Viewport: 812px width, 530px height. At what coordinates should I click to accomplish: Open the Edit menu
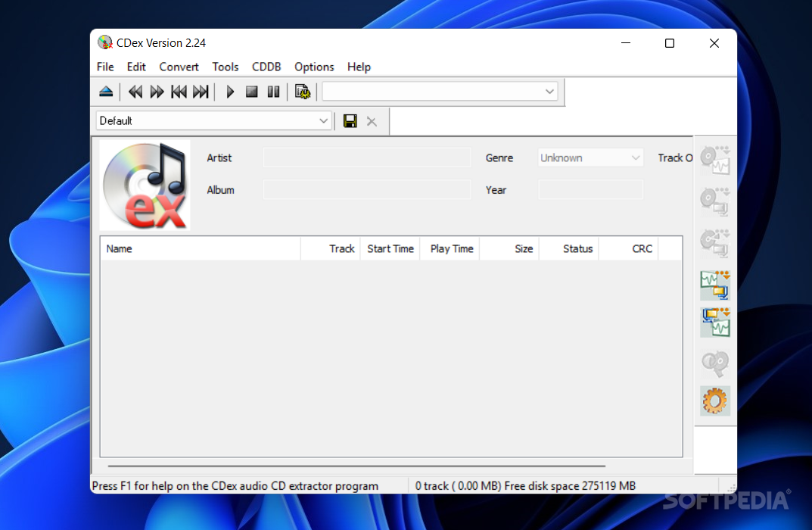pos(136,67)
